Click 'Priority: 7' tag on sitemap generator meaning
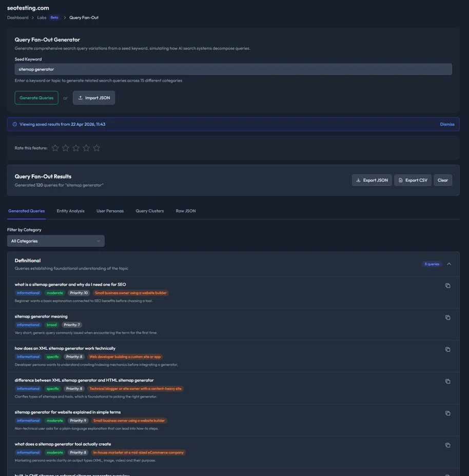Screen dimensions: 469x476 pos(72,325)
